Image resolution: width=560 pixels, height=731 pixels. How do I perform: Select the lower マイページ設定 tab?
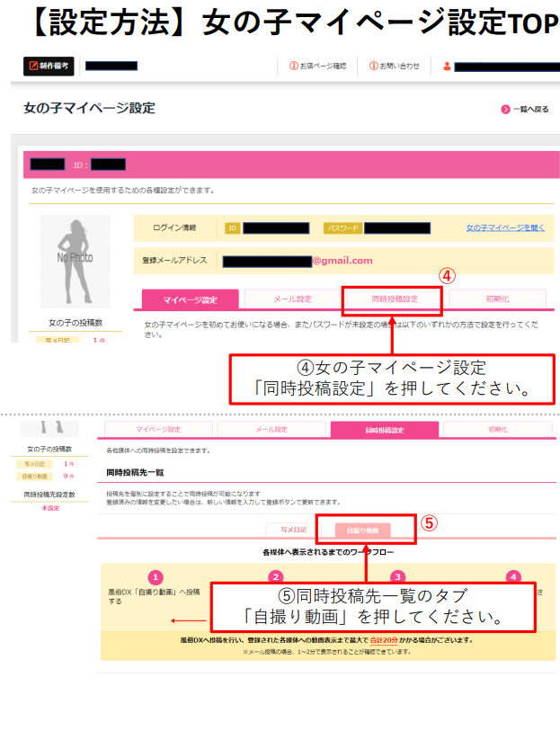pyautogui.click(x=158, y=429)
